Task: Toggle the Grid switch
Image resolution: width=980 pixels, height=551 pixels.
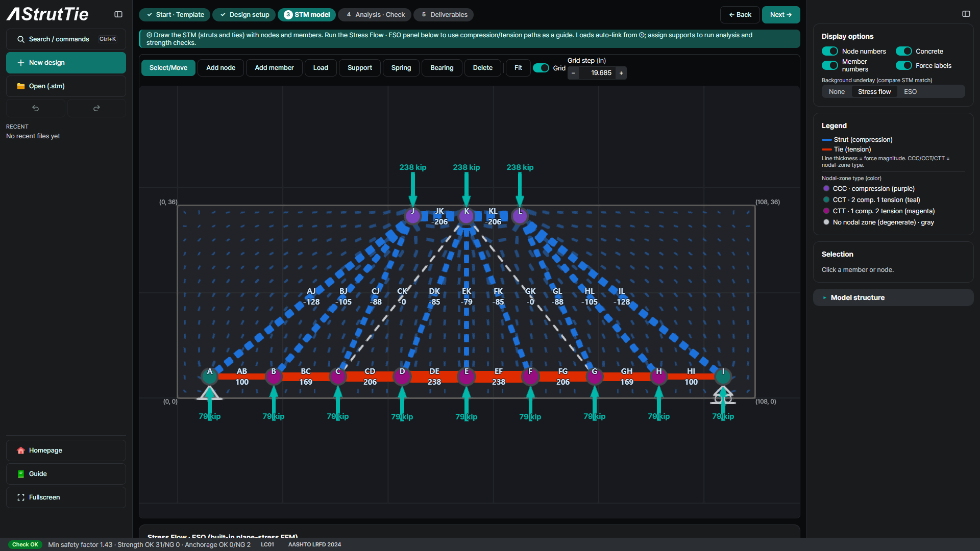Action: (541, 68)
